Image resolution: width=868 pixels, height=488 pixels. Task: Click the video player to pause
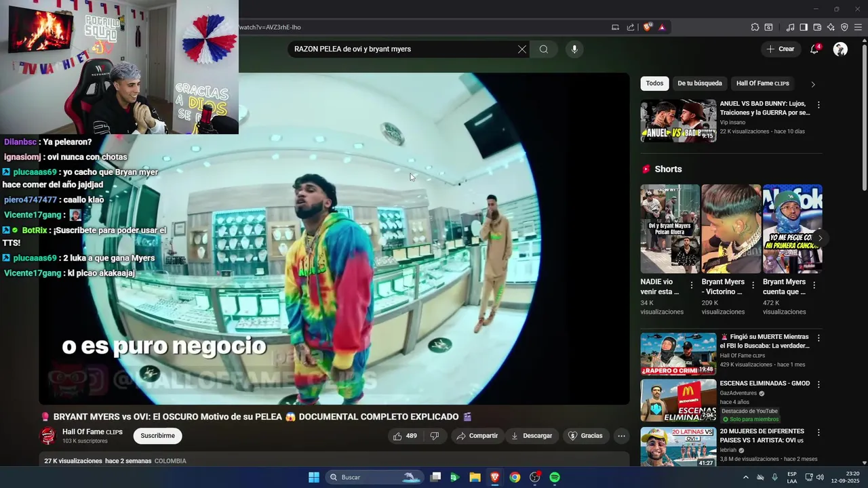pos(334,239)
